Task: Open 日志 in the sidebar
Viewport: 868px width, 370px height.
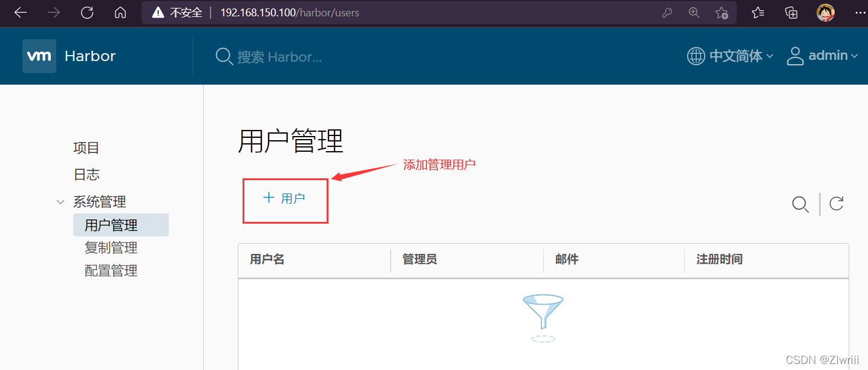Action: [86, 175]
